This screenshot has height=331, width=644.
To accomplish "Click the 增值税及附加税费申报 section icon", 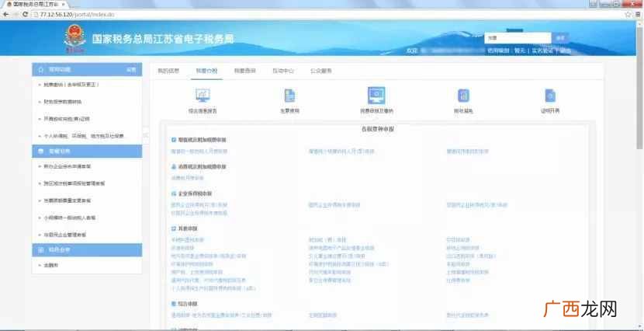I will 174,140.
